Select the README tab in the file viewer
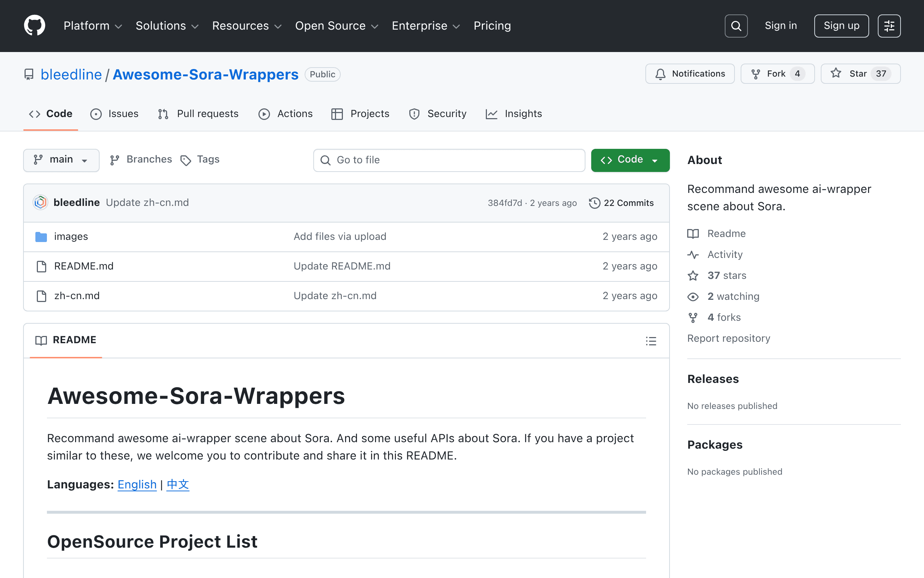 pos(66,340)
